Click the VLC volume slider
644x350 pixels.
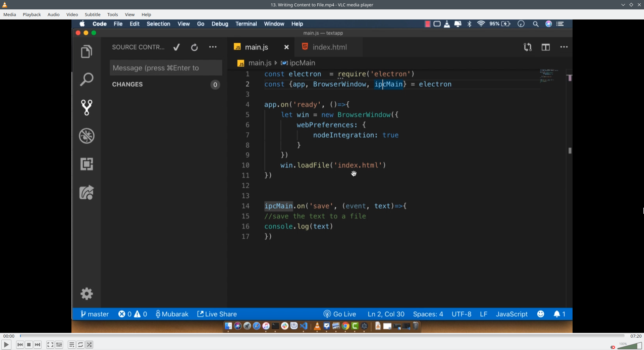point(629,346)
